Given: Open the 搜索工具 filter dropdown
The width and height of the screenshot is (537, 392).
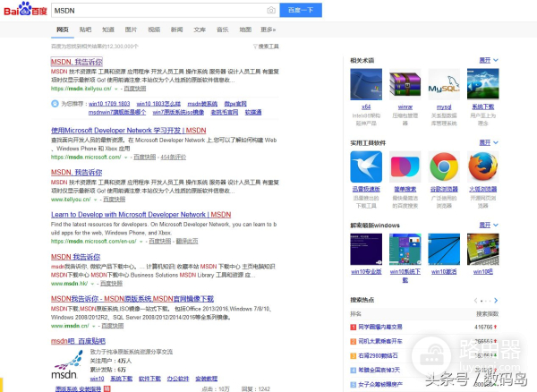Looking at the screenshot, I should pos(268,46).
